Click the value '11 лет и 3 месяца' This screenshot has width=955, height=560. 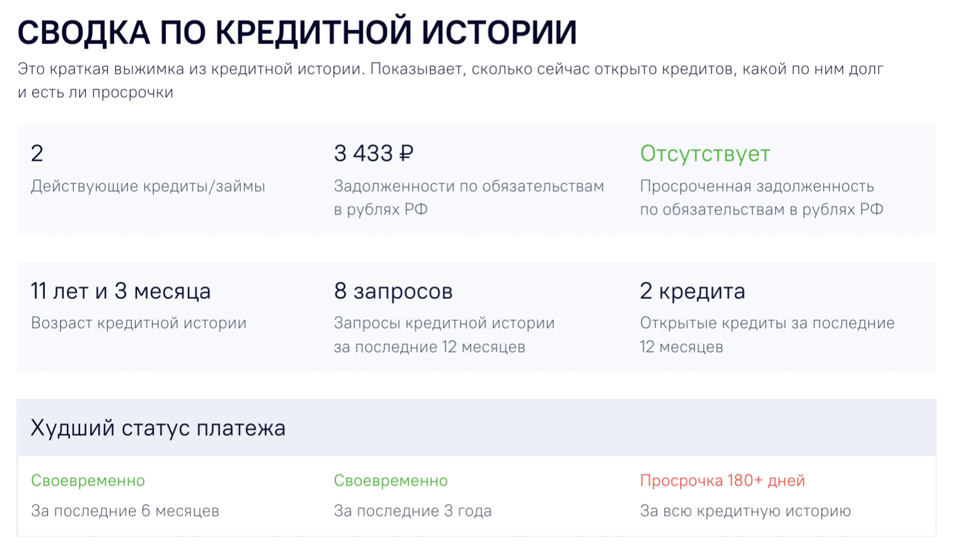[120, 291]
